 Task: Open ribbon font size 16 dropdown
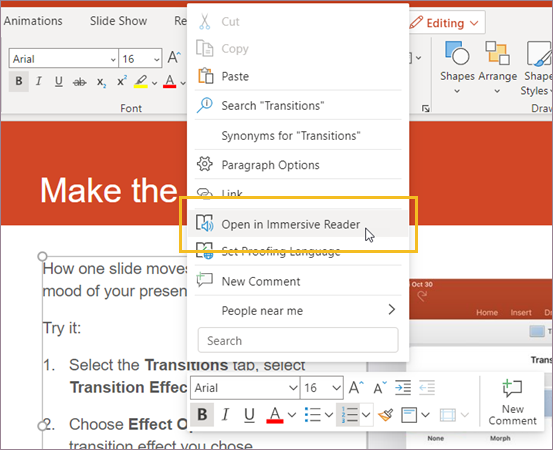[x=157, y=59]
